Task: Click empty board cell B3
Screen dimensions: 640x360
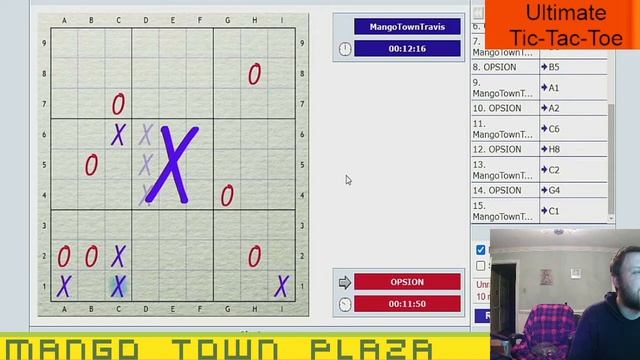Action: 91,225
